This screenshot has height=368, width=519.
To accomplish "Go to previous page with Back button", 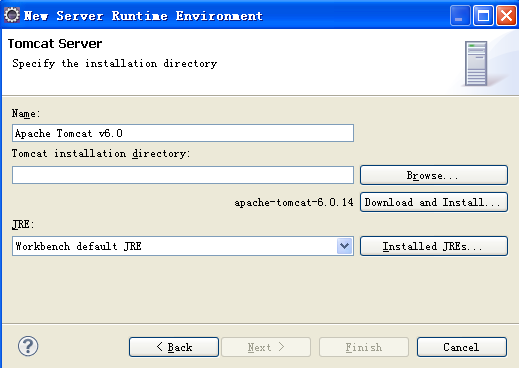I will (x=174, y=347).
